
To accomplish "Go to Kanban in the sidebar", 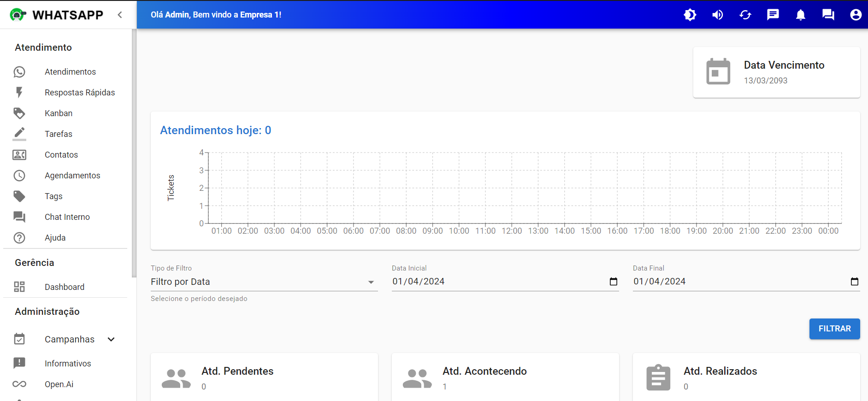I will click(x=59, y=113).
